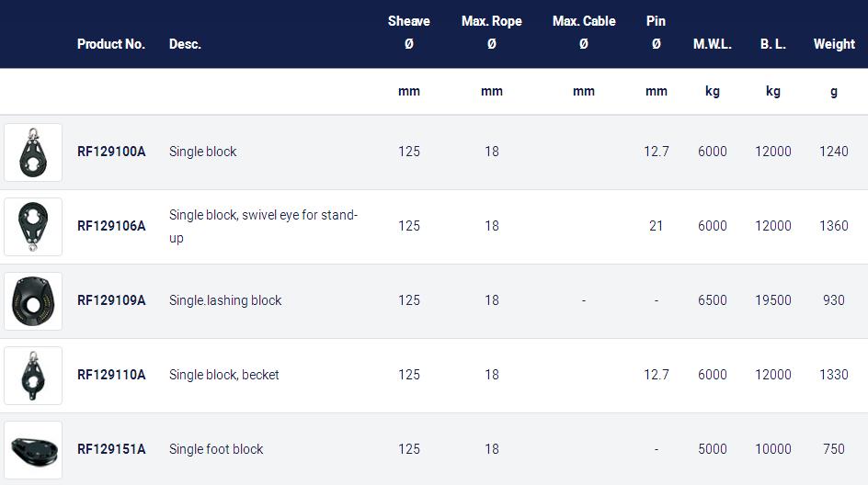This screenshot has width=868, height=485.
Task: Open product RF129110A link
Action: pyautogui.click(x=111, y=375)
